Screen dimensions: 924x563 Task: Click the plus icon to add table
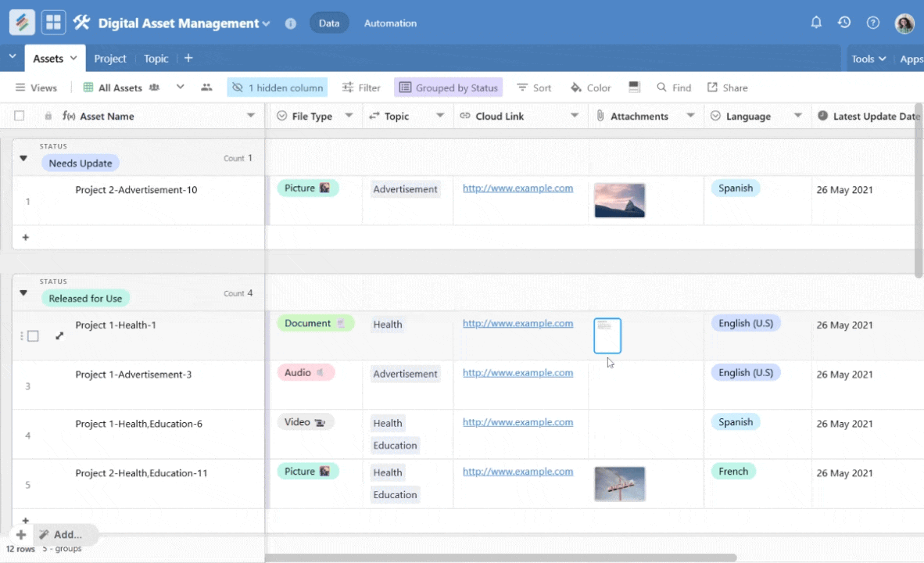pos(188,59)
